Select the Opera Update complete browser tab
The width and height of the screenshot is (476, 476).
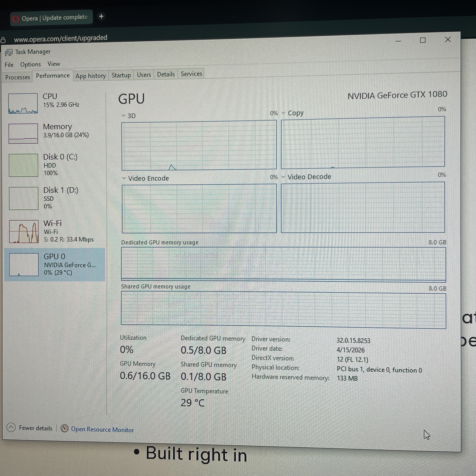coord(51,18)
